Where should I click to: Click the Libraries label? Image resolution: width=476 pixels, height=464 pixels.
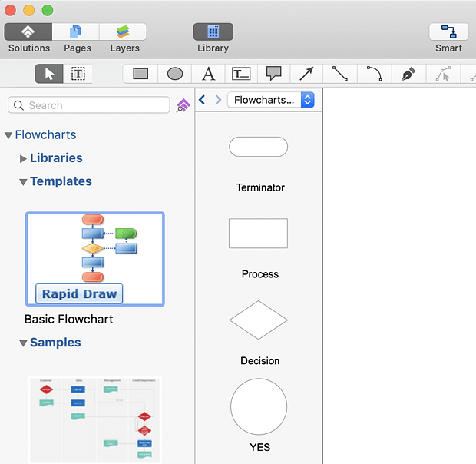click(56, 158)
